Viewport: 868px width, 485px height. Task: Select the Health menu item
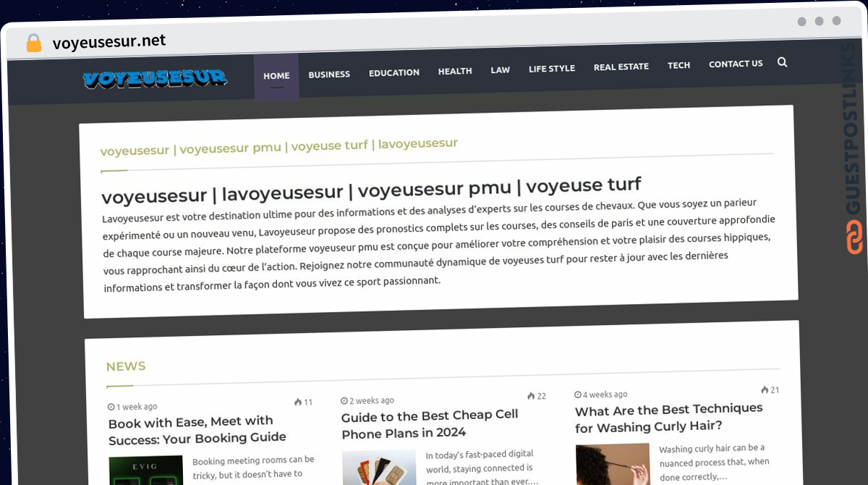455,71
